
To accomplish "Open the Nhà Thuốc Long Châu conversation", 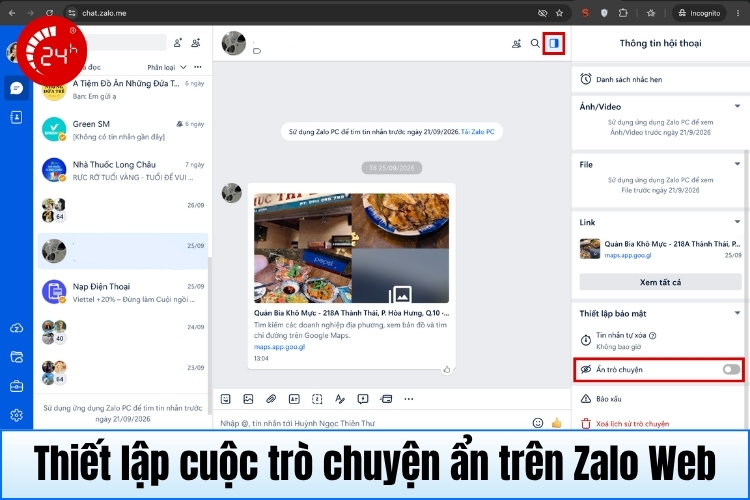I will 122,170.
